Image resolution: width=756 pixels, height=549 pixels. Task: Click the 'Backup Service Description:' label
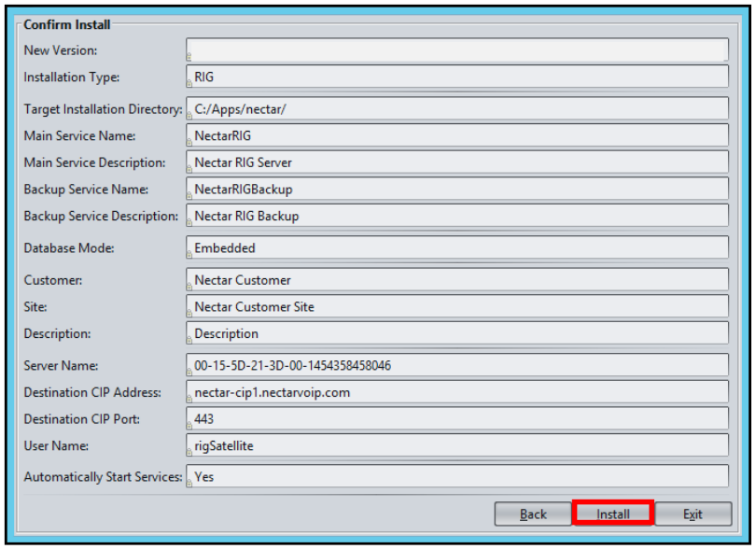[101, 216]
